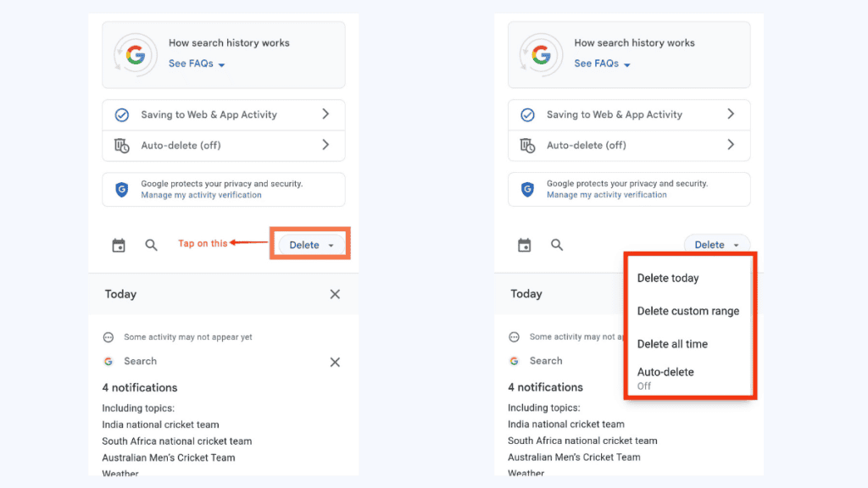Screen dimensions: 868x488
Task: Open Manage my activity verification link, left panel
Action: (201, 195)
